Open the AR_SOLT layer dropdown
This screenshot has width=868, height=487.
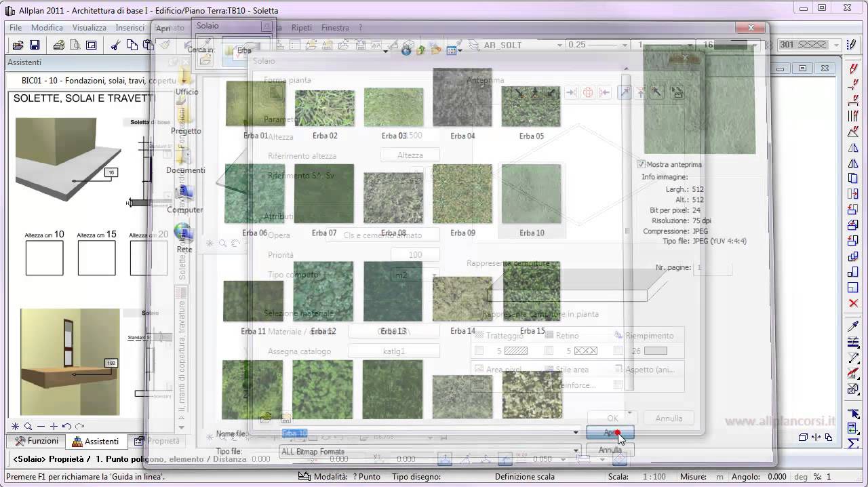pyautogui.click(x=560, y=45)
